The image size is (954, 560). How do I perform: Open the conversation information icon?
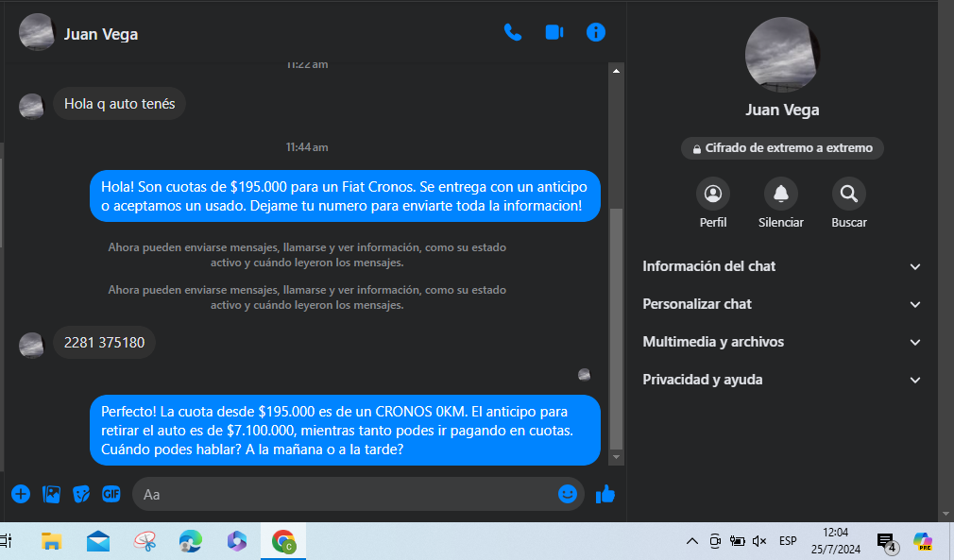596,32
